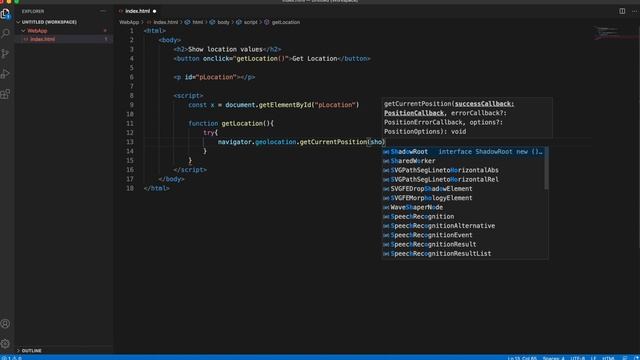The image size is (640, 360).
Task: Open the Run and Debug view icon
Action: (x=5, y=74)
